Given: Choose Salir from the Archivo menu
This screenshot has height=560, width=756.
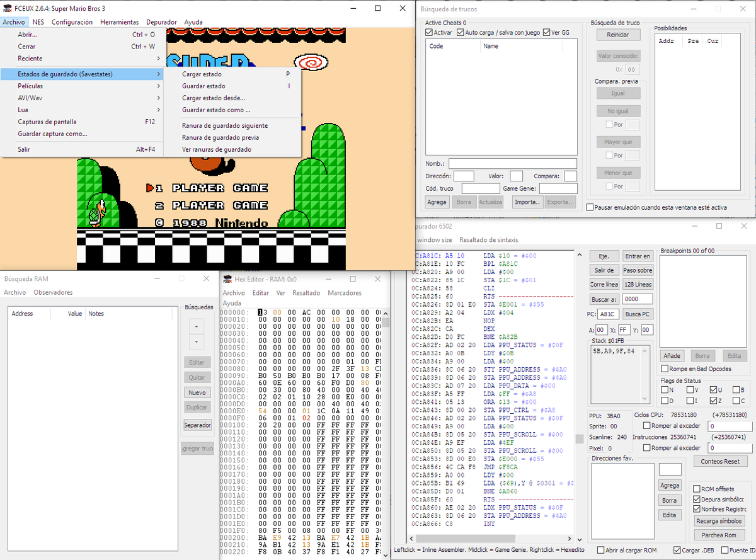Looking at the screenshot, I should click(83, 149).
